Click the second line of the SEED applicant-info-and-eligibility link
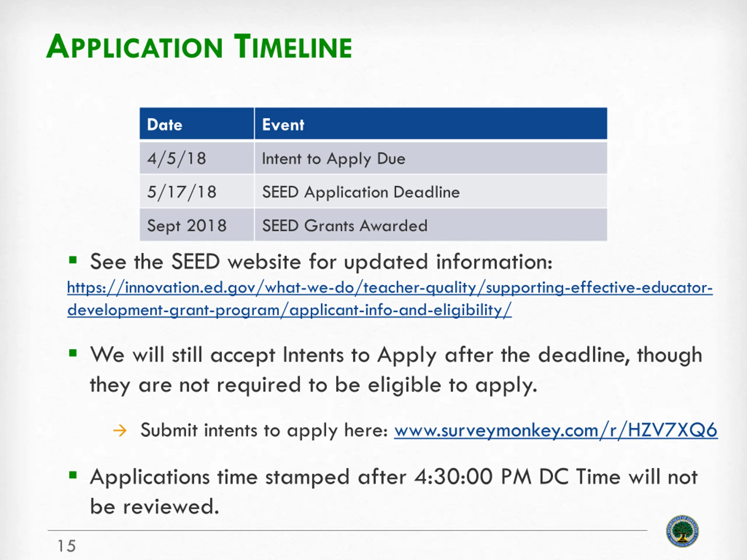This screenshot has width=747, height=560. click(x=289, y=310)
